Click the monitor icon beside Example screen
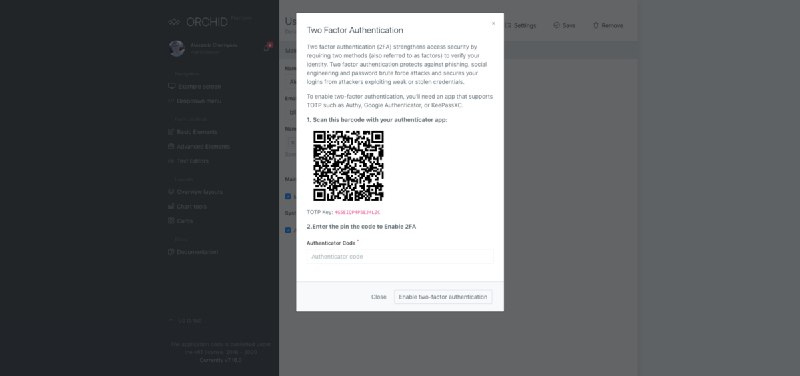The width and height of the screenshot is (800, 376). tap(171, 87)
